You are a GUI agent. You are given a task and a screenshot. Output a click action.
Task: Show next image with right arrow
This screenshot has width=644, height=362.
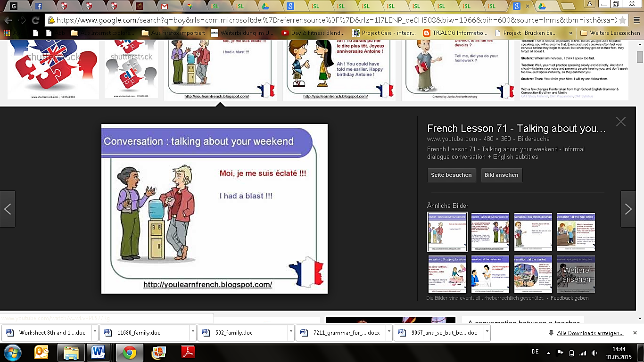(x=628, y=209)
